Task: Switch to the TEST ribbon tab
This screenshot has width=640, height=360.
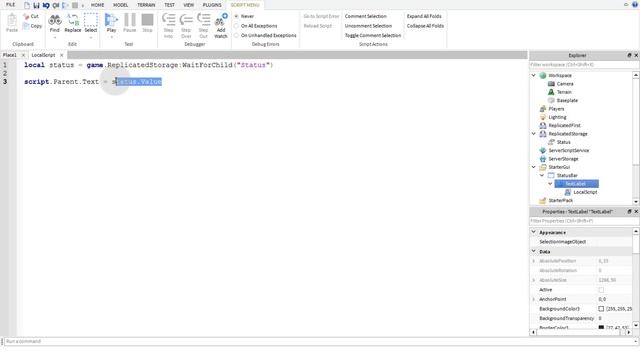Action: [x=169, y=5]
